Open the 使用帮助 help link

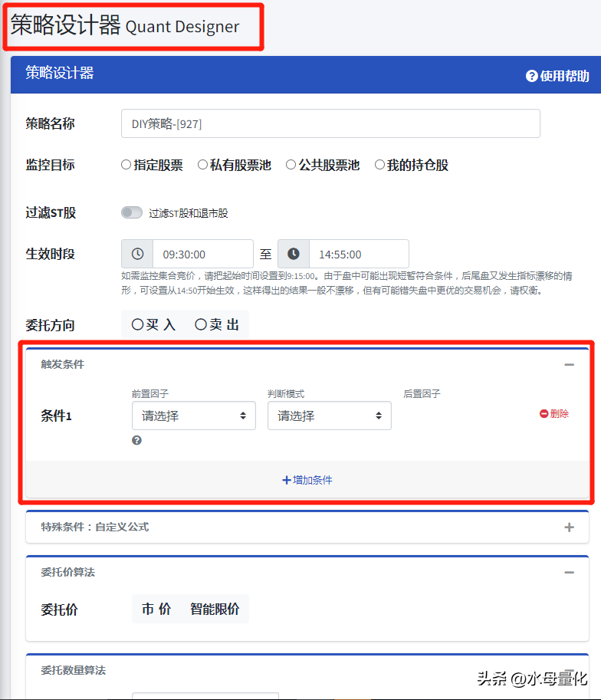click(557, 76)
